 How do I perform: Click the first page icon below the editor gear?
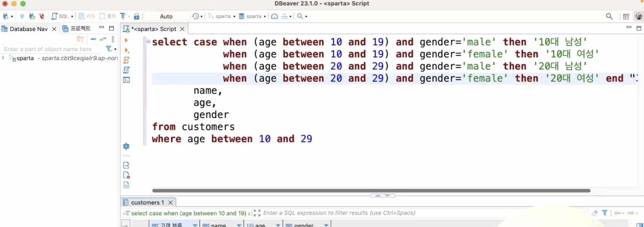tap(126, 165)
